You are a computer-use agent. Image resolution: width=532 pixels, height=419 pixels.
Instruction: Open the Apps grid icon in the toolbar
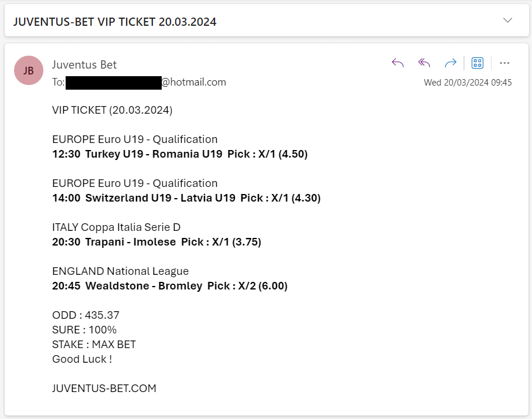[478, 63]
